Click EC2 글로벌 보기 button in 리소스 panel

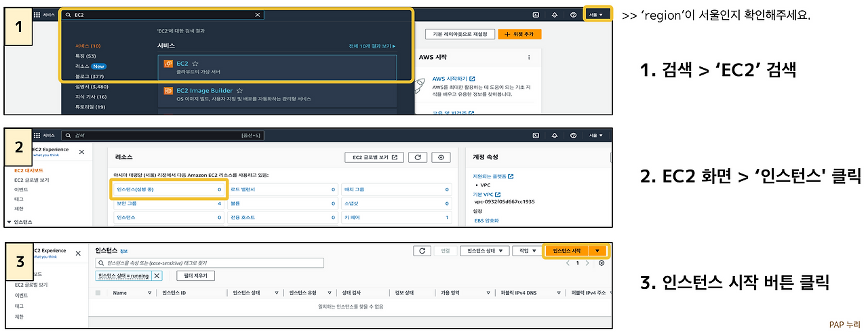(x=374, y=157)
